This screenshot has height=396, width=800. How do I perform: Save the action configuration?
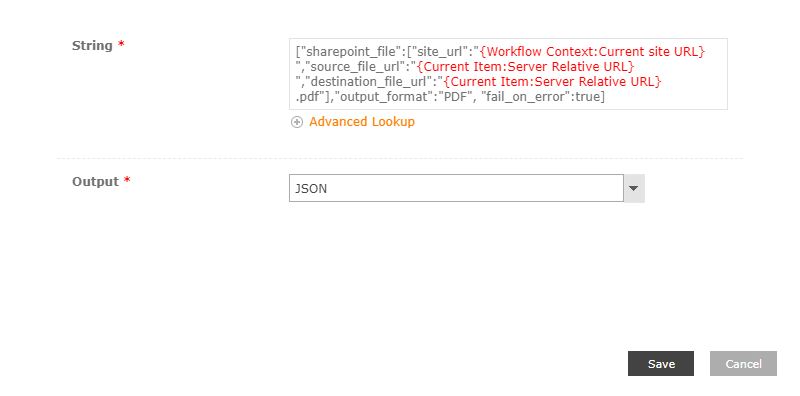pos(661,363)
